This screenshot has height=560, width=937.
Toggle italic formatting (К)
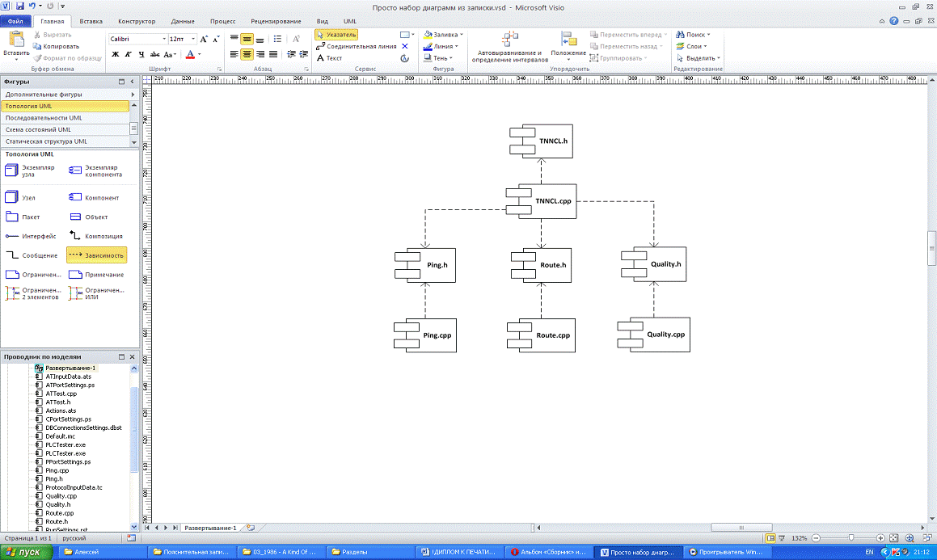pyautogui.click(x=128, y=54)
